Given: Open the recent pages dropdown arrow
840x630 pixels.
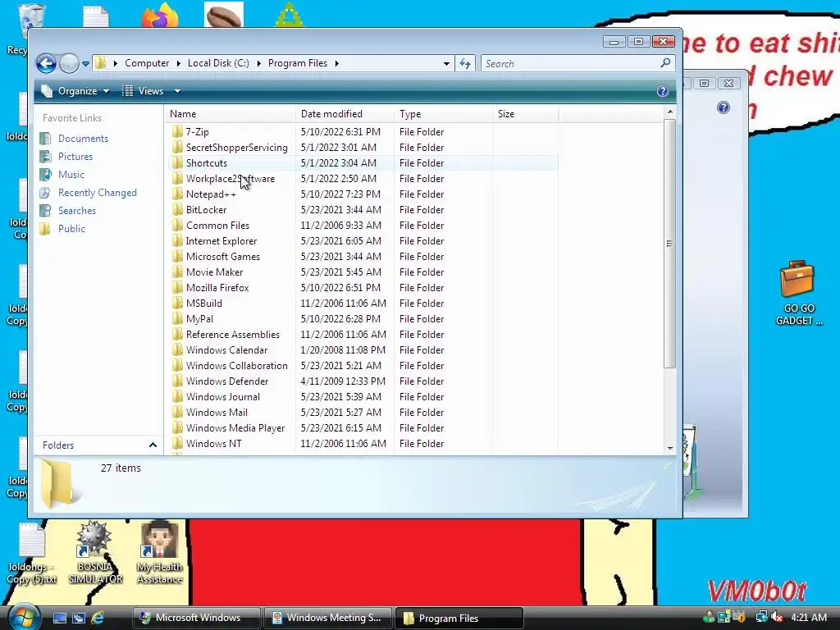Looking at the screenshot, I should point(85,64).
